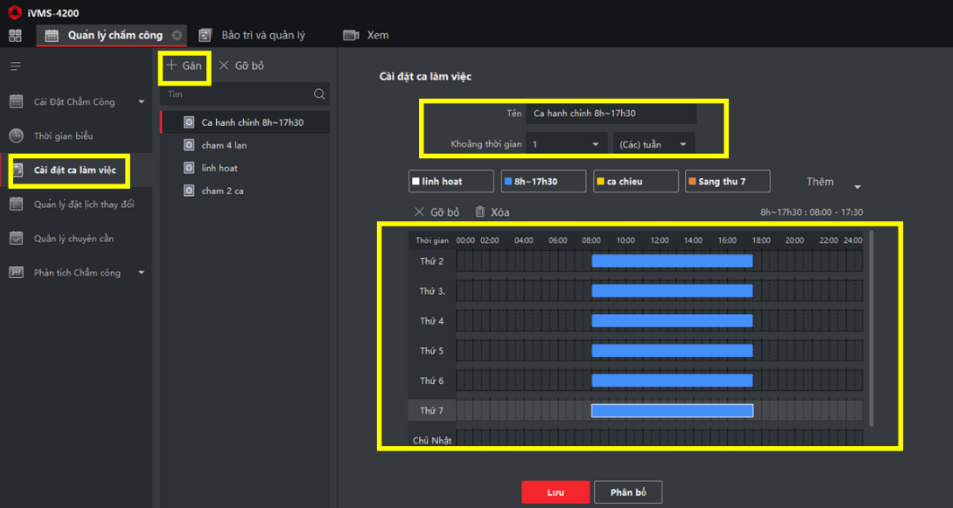Click the search magnifier icon
The width and height of the screenshot is (953, 508).
point(319,94)
